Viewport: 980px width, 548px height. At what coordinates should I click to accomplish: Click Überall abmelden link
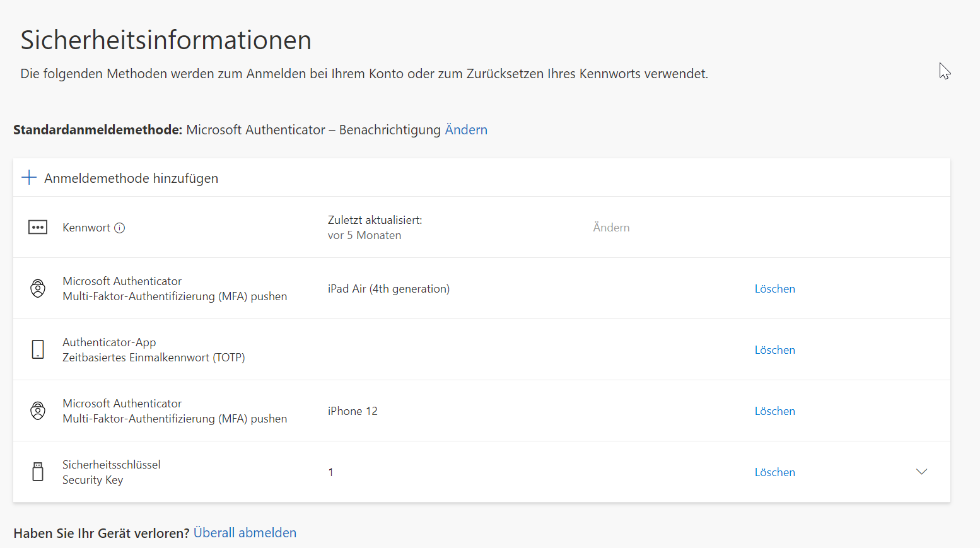pyautogui.click(x=245, y=533)
